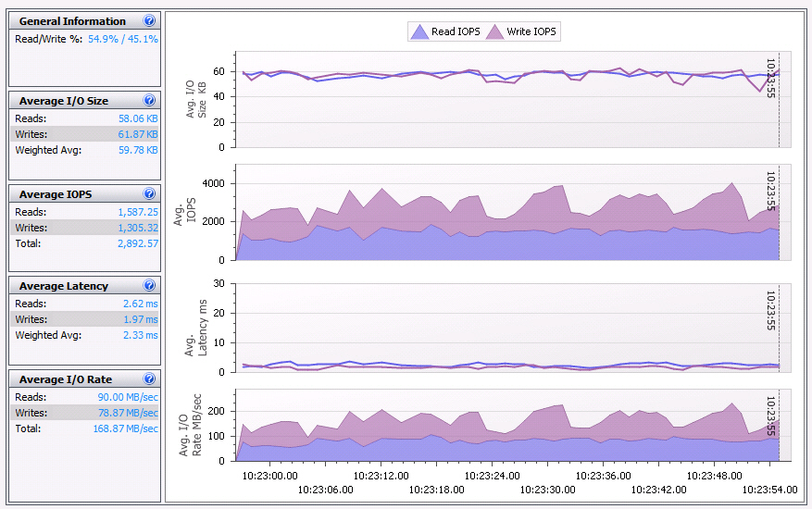Click Total IOPS value 2,892.57

[x=138, y=243]
